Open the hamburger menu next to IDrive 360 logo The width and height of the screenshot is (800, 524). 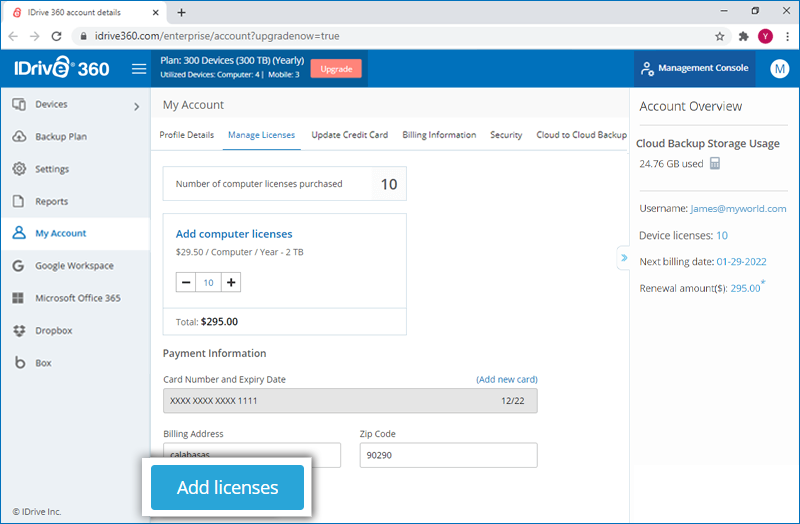[139, 69]
